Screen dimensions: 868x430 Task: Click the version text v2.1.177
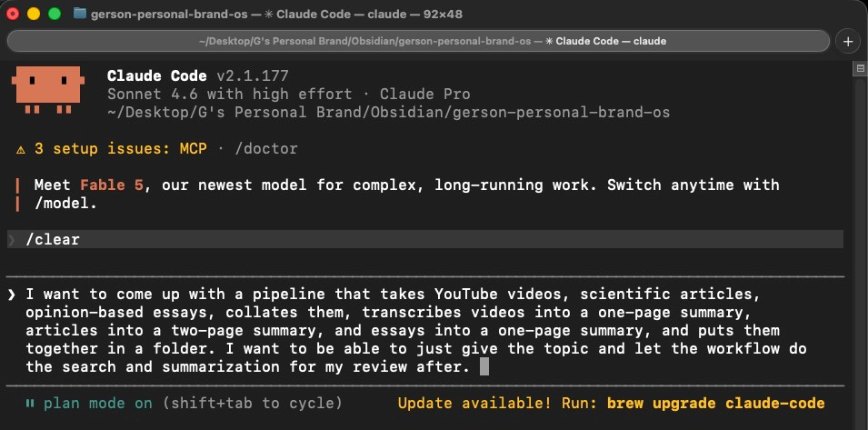pyautogui.click(x=253, y=75)
